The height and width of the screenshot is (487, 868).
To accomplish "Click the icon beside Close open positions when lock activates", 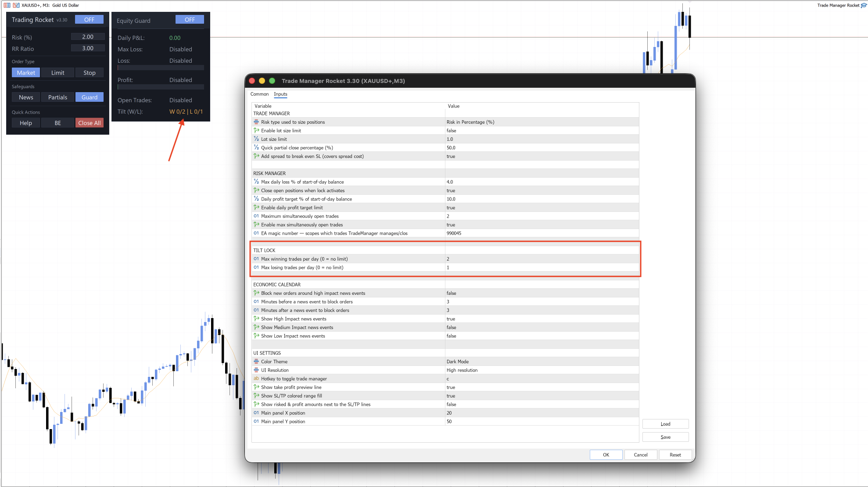I will point(256,190).
